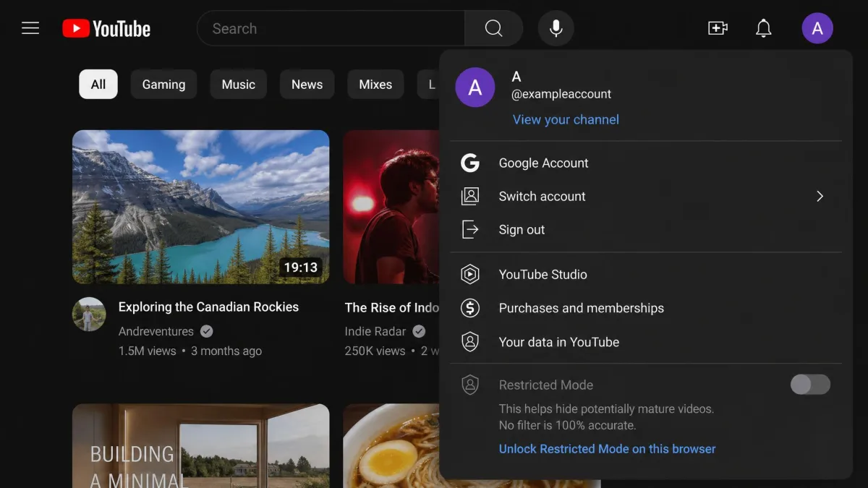Open notifications bell
The width and height of the screenshot is (868, 488).
pyautogui.click(x=763, y=28)
